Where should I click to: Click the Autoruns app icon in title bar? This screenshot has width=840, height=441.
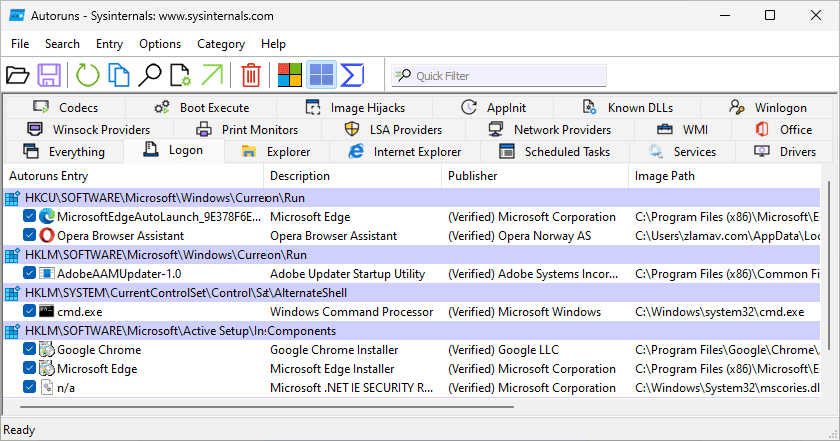(x=17, y=16)
